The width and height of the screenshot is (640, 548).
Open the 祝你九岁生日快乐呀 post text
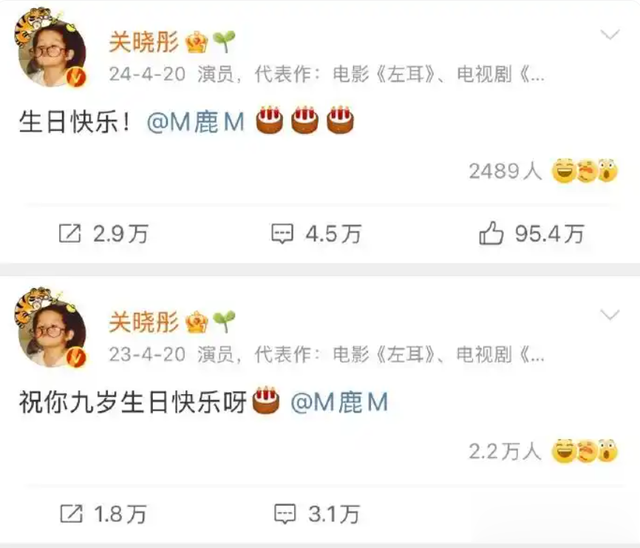pos(133,402)
